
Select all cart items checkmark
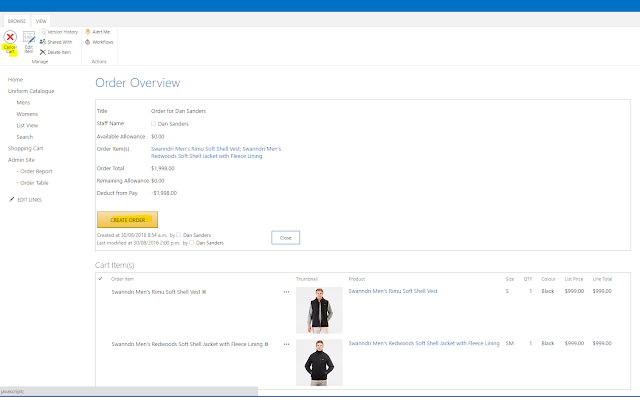point(100,279)
